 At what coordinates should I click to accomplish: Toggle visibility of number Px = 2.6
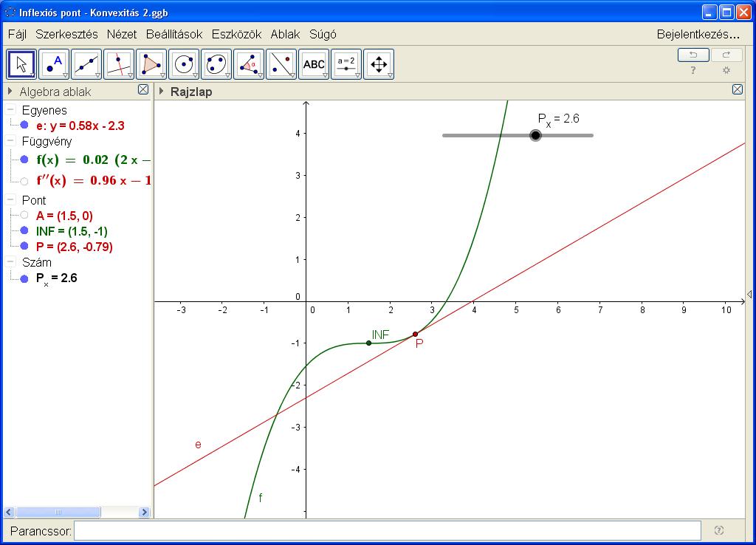[x=24, y=278]
